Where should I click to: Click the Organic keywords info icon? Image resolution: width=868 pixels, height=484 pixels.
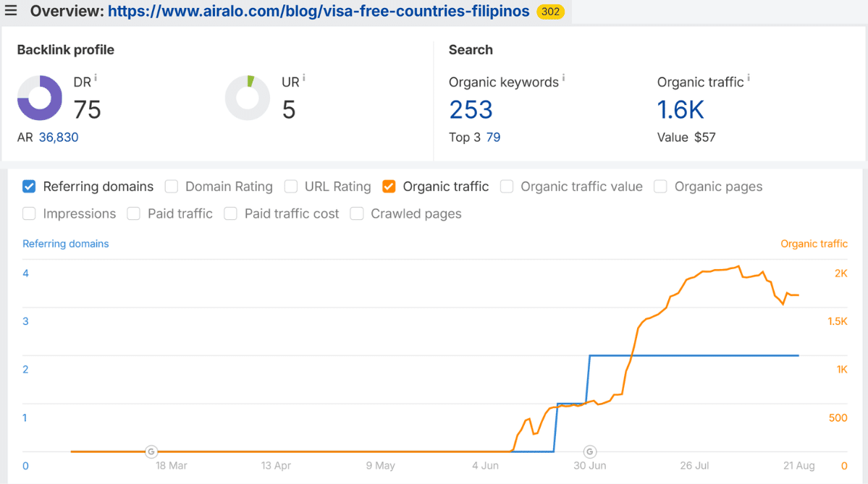tap(563, 78)
